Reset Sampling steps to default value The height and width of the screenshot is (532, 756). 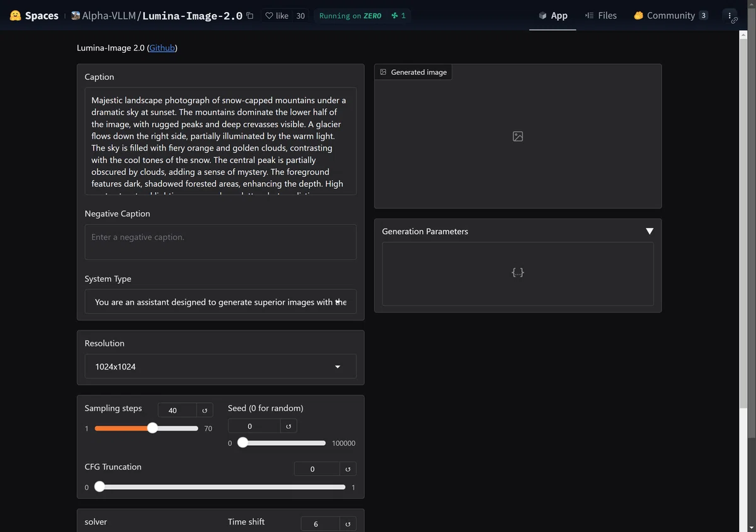tap(205, 410)
